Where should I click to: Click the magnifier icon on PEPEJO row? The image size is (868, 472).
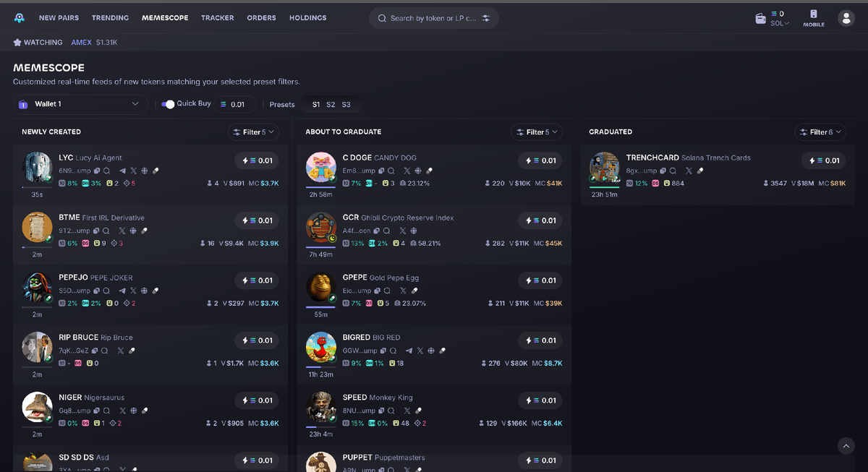[x=106, y=291]
